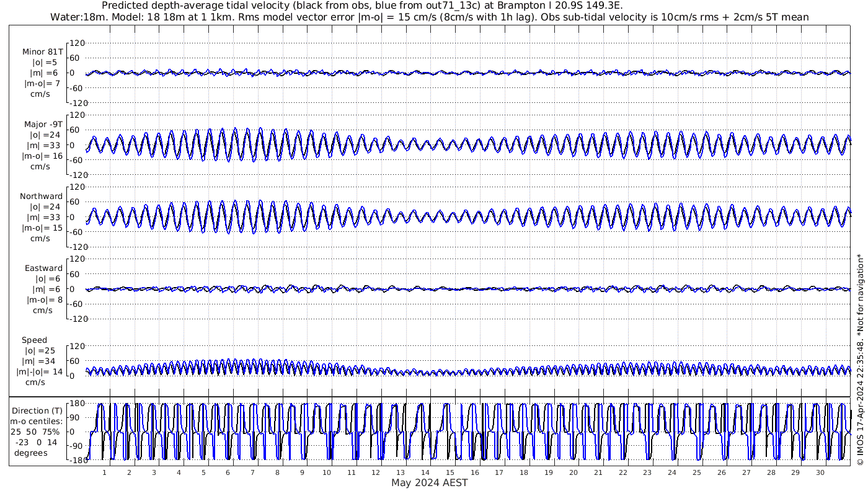Screen dimensions: 868x496
Task: Click date tick '28' on the time axis
Action: pyautogui.click(x=771, y=472)
